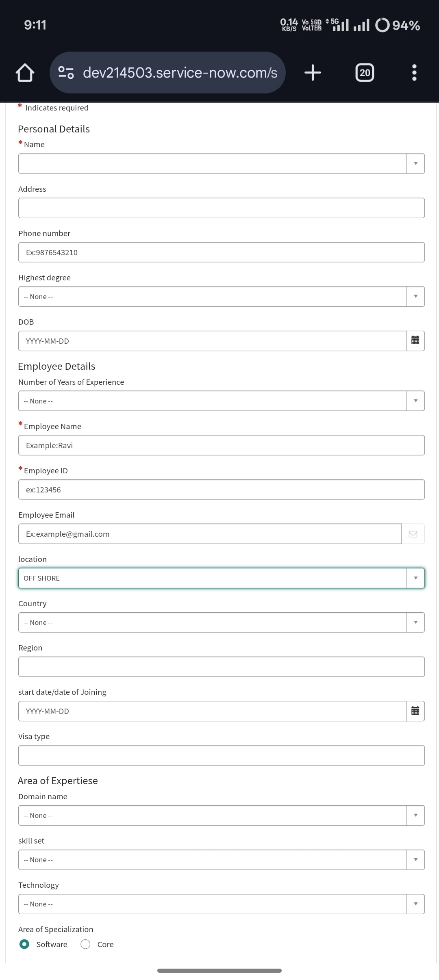Tap the 'Indicates required' note

[x=57, y=108]
